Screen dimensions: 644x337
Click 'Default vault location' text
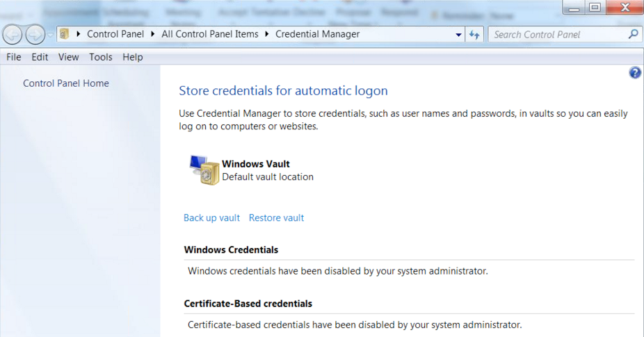(268, 177)
